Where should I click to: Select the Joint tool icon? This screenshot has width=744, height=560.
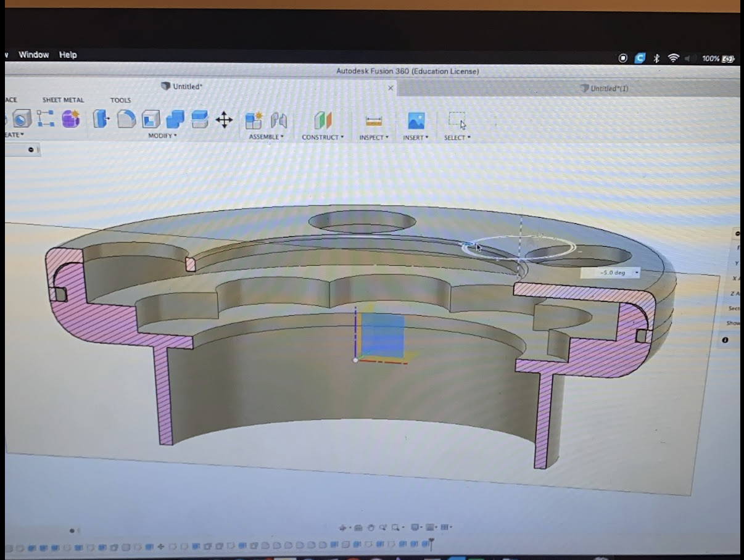coord(279,118)
